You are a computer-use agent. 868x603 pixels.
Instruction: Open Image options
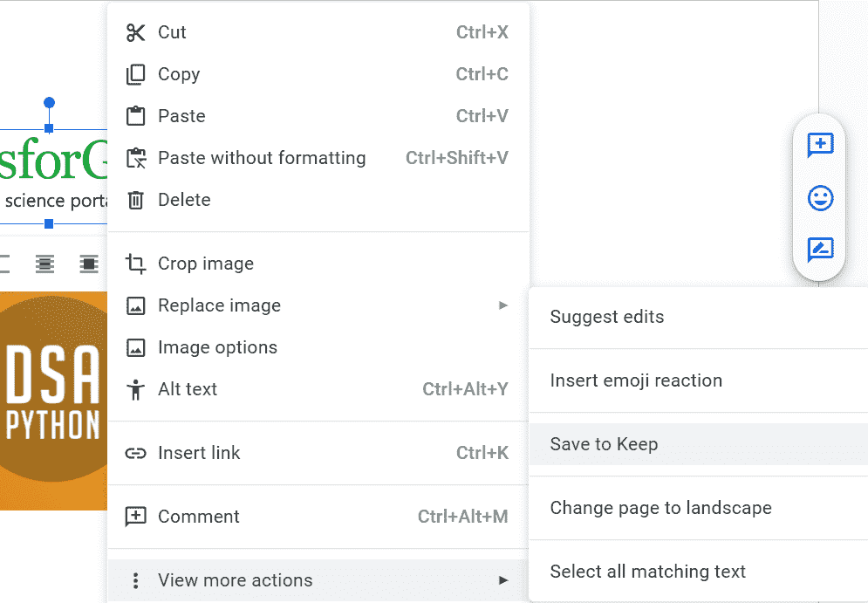tap(217, 347)
